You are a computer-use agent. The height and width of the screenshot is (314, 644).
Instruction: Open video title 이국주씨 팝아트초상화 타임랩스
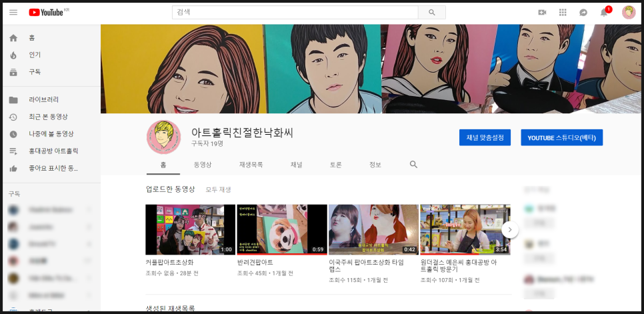pos(368,266)
